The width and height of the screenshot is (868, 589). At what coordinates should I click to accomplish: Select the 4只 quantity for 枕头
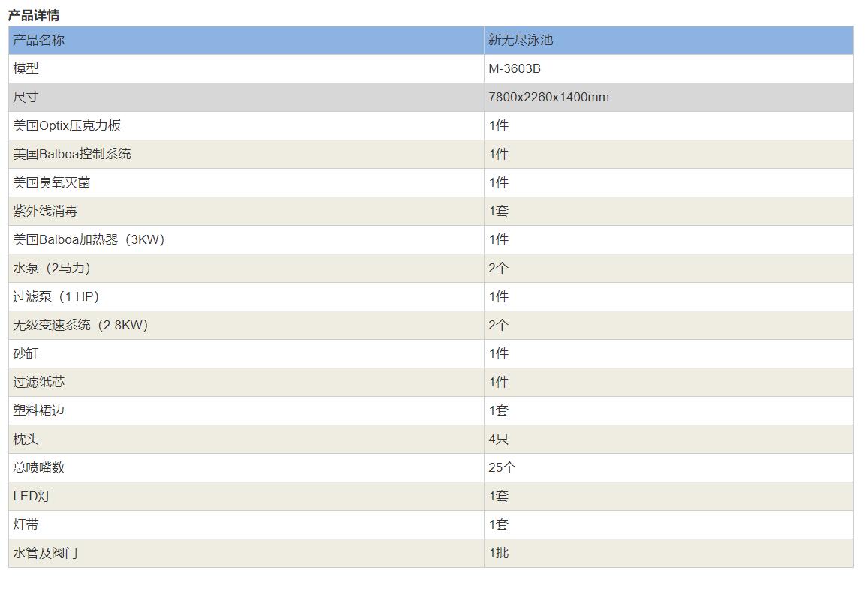(499, 440)
